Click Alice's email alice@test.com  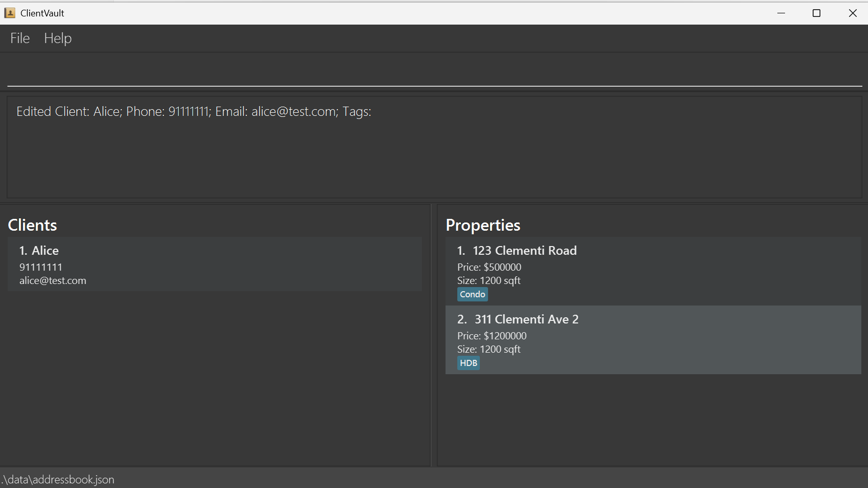pyautogui.click(x=53, y=280)
